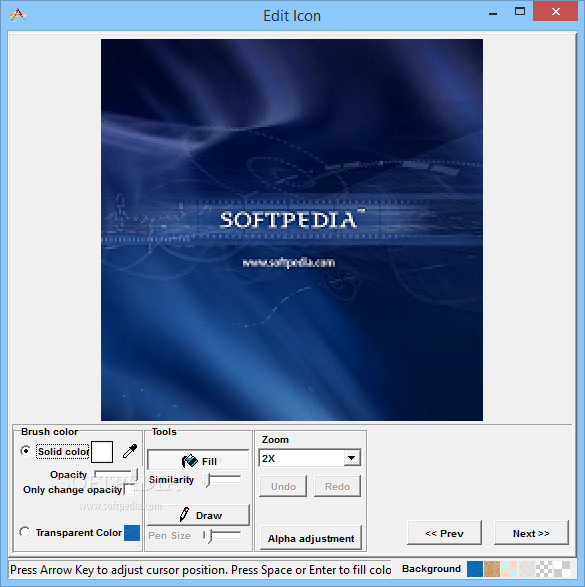The width and height of the screenshot is (585, 587).
Task: Click on the Softpedia icon canvas image
Action: coord(292,230)
